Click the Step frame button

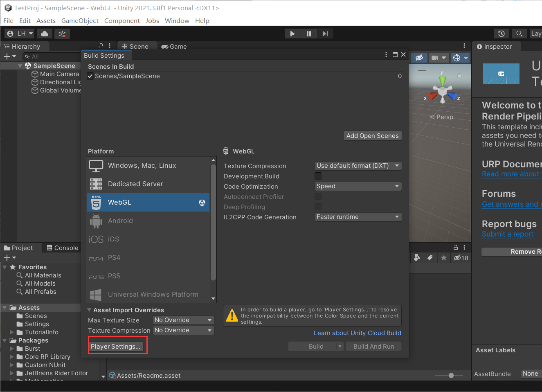(x=325, y=34)
